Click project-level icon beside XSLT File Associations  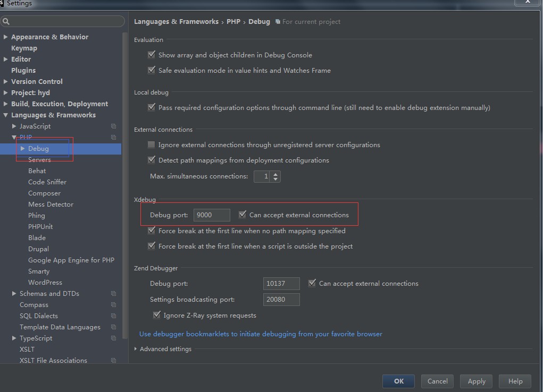coord(113,361)
